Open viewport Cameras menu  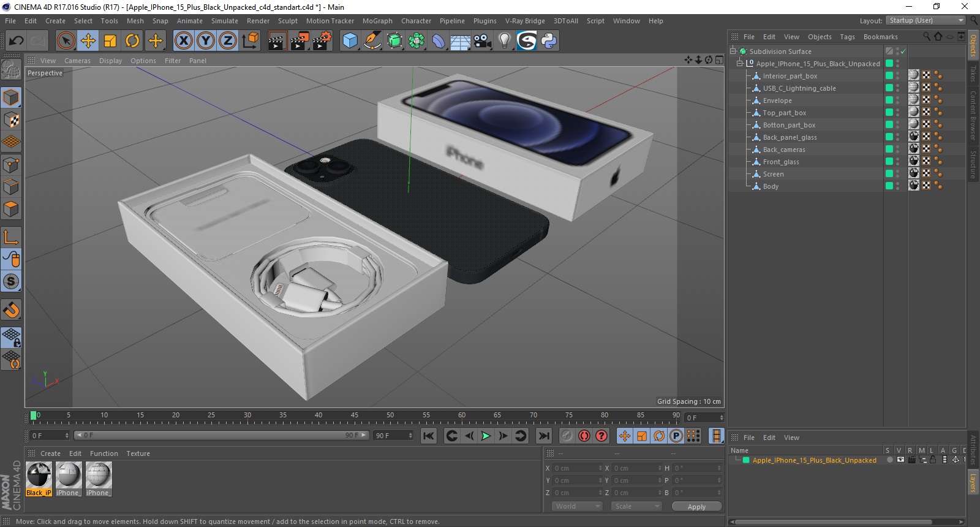click(x=77, y=61)
